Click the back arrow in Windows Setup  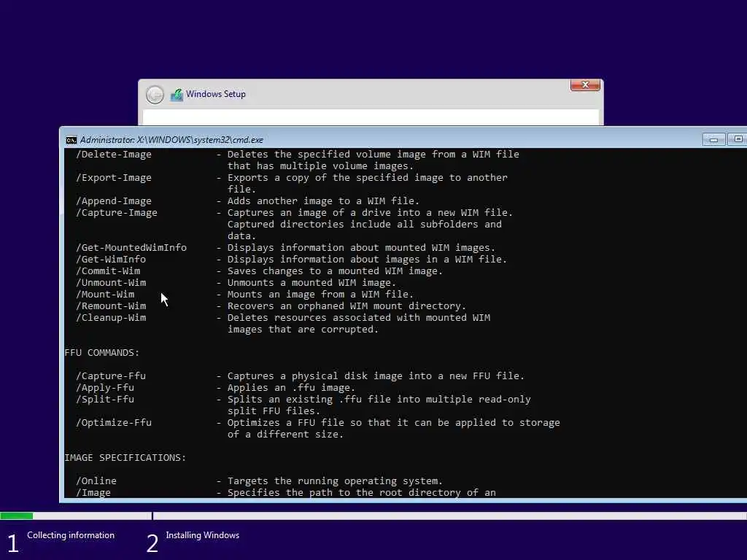click(155, 95)
